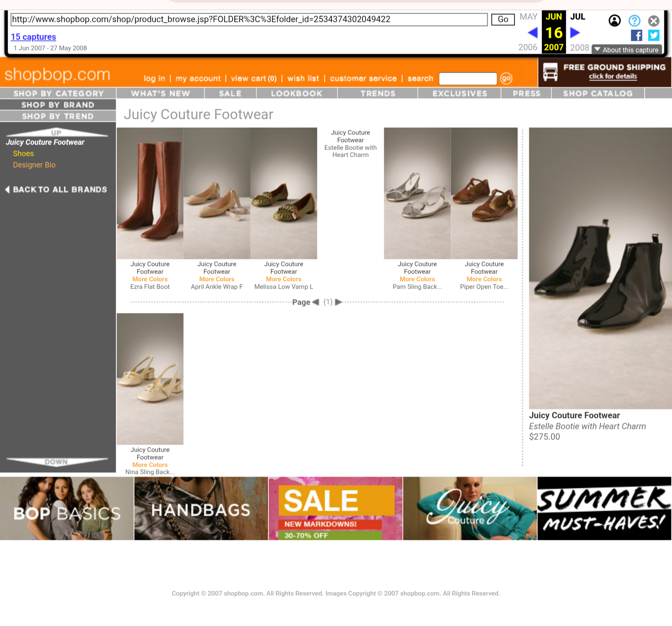Open SHOP BY BRAND menu

click(58, 105)
